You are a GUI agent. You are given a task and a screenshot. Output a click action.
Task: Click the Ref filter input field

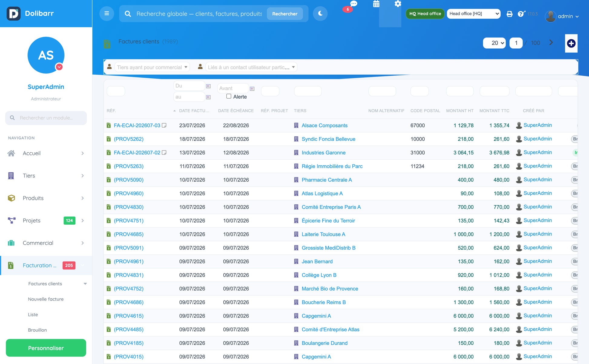pos(116,91)
